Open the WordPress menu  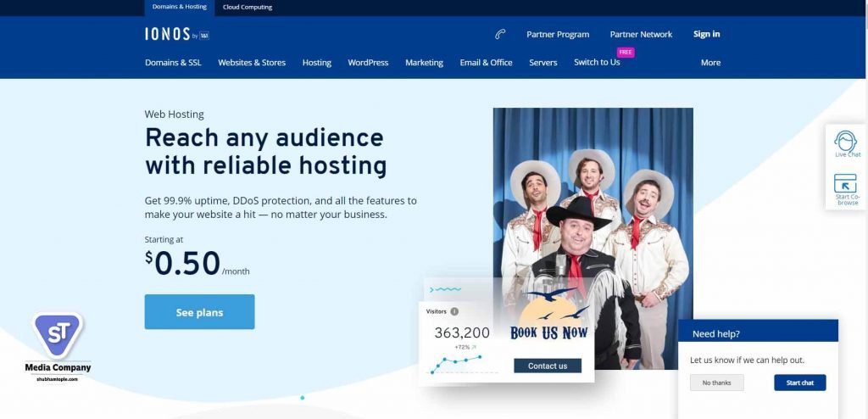pyautogui.click(x=368, y=63)
